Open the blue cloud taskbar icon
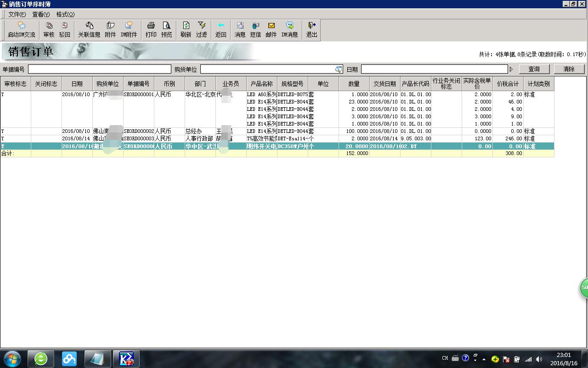Viewport: 588px width, 368px height. 69,358
